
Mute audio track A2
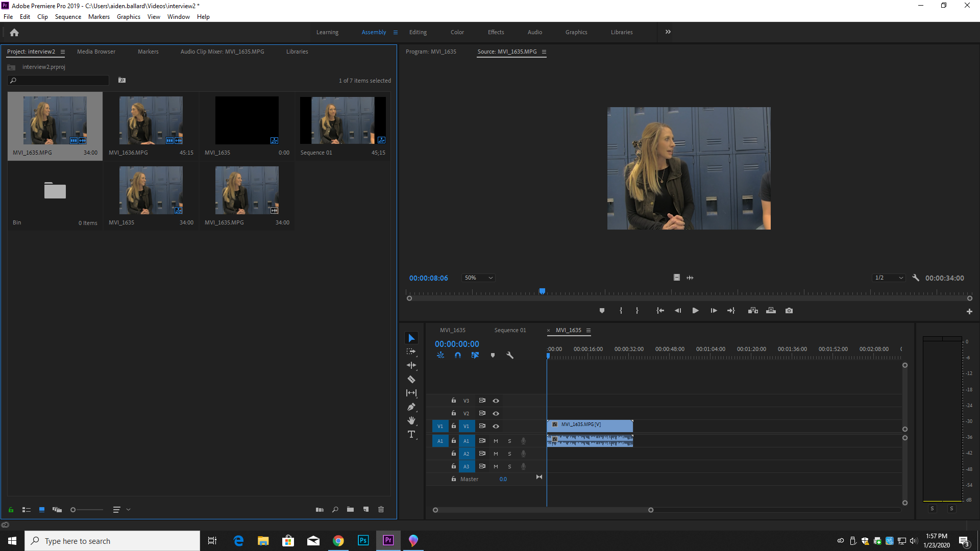(495, 454)
